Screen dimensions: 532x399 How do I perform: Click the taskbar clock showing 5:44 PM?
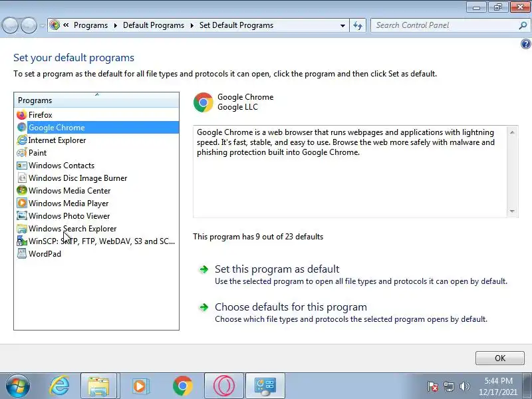(x=498, y=386)
